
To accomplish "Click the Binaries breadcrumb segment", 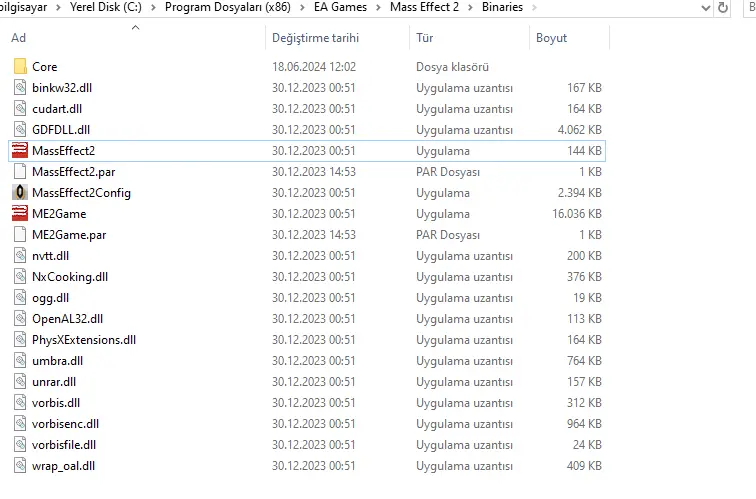I will click(x=502, y=7).
